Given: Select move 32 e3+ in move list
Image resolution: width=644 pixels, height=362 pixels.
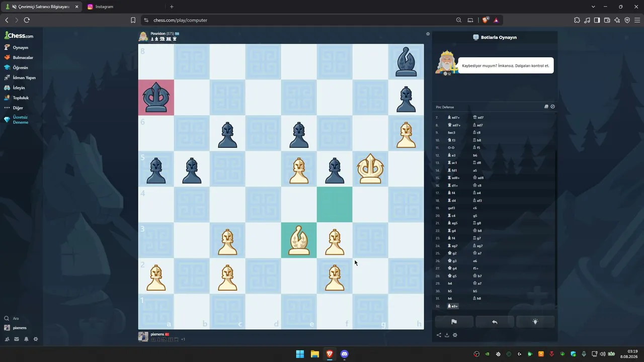Looking at the screenshot, I should click(x=453, y=306).
